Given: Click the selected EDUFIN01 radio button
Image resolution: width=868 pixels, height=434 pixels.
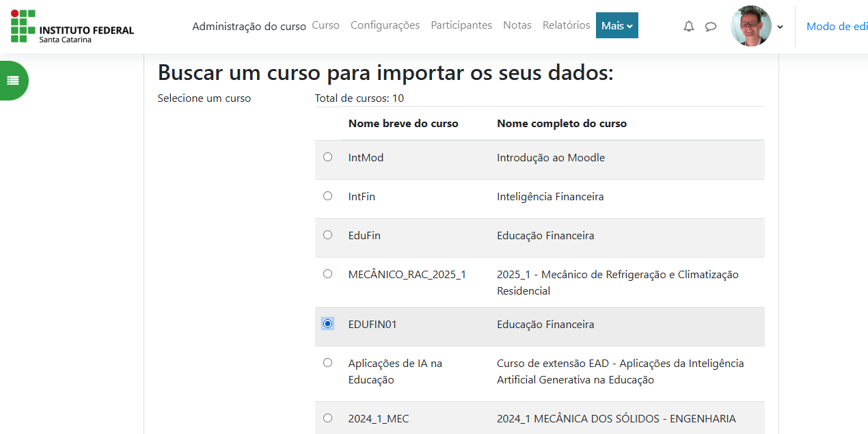Looking at the screenshot, I should [x=328, y=324].
